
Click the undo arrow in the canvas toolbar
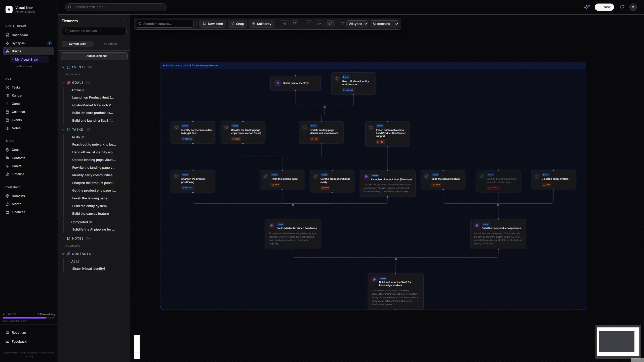click(x=309, y=24)
